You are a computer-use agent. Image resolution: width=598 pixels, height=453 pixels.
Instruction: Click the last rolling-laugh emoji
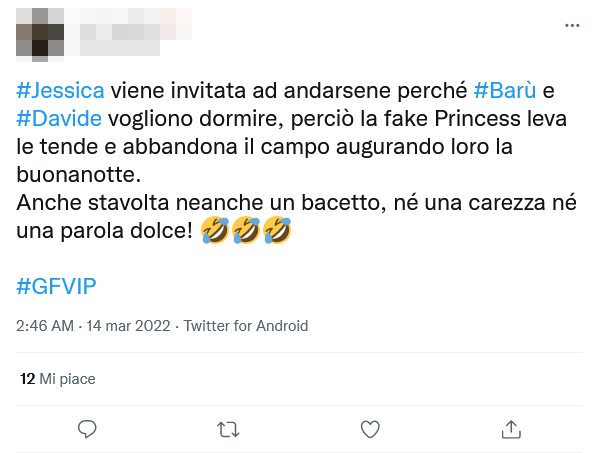tap(277, 230)
